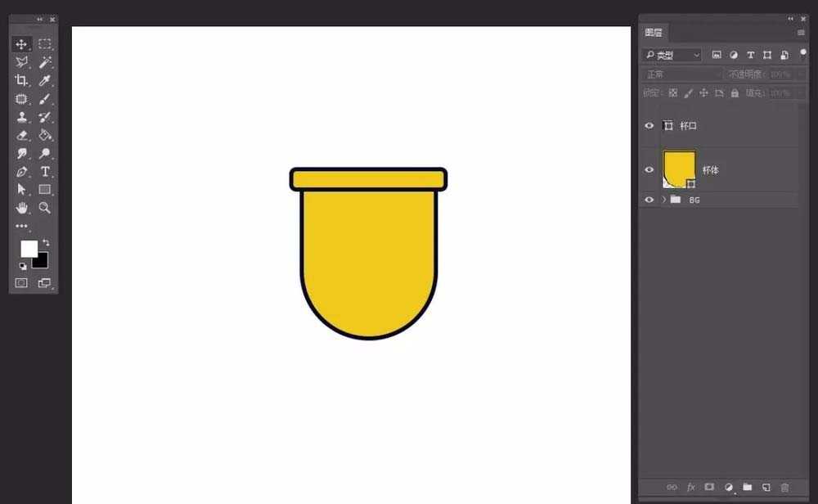The width and height of the screenshot is (818, 504).
Task: Select the Pen tool
Action: click(21, 172)
